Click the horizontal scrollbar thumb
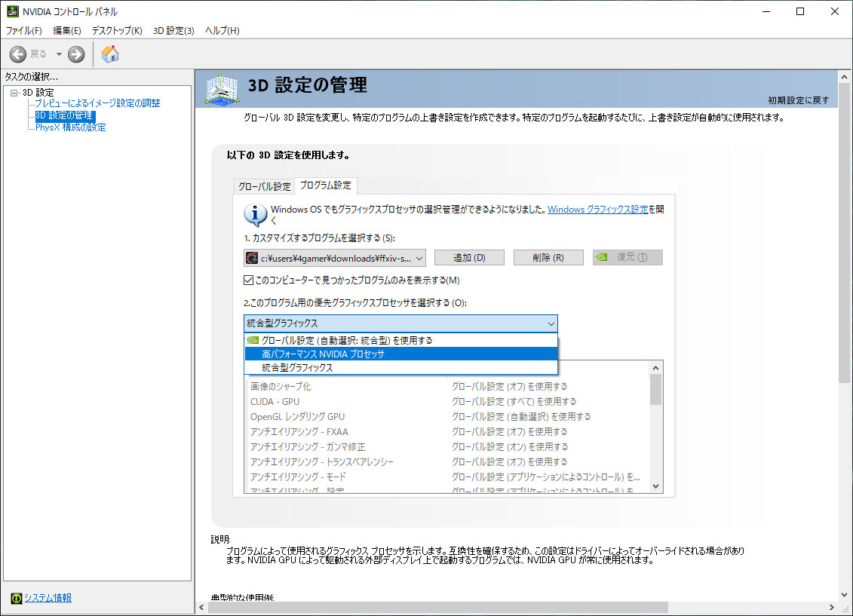 point(438,607)
